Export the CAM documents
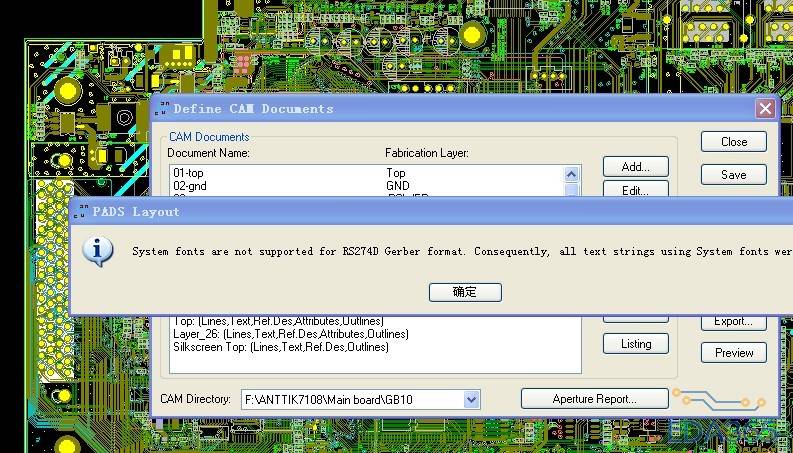The width and height of the screenshot is (793, 453). coord(733,323)
